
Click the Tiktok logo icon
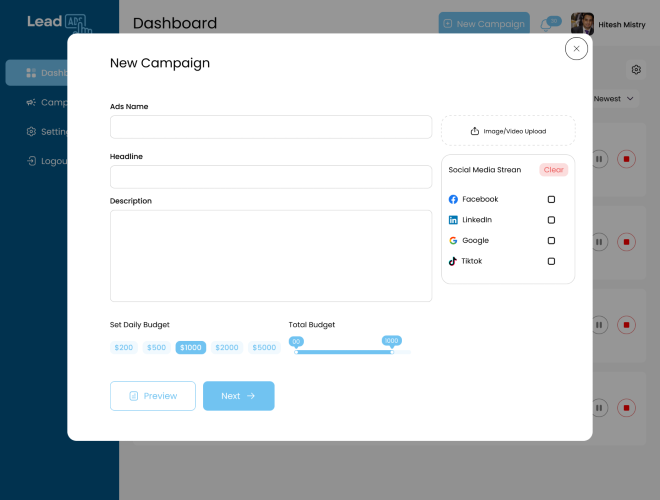pyautogui.click(x=452, y=261)
